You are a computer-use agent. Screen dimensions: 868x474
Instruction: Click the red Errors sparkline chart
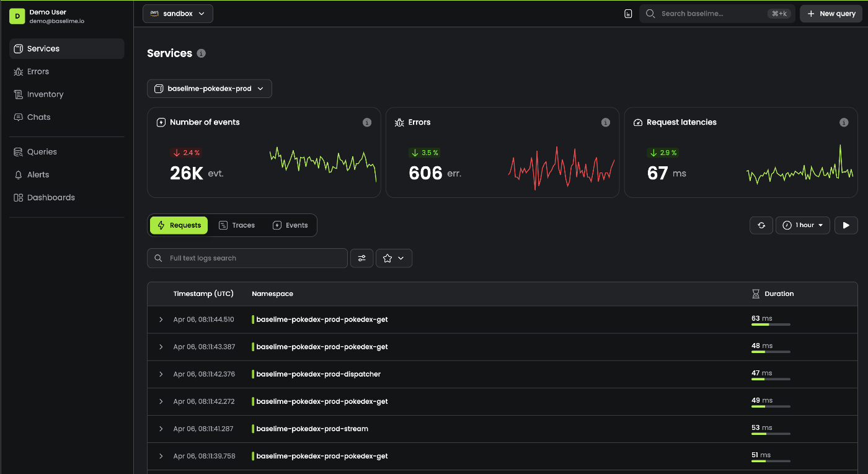pyautogui.click(x=561, y=168)
